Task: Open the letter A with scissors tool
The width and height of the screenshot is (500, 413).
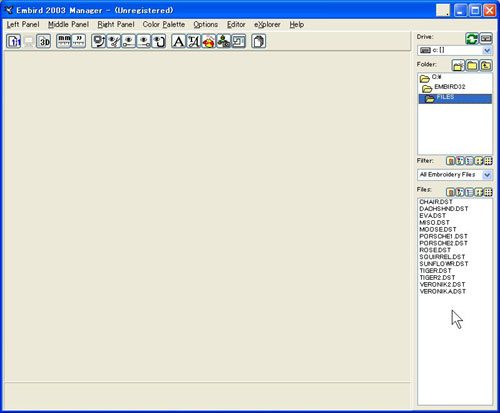Action: click(194, 41)
